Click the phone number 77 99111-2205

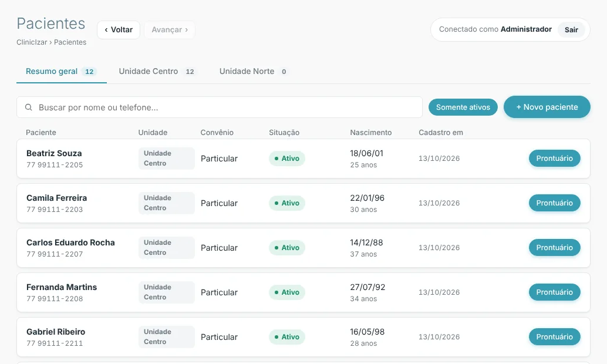coord(55,165)
